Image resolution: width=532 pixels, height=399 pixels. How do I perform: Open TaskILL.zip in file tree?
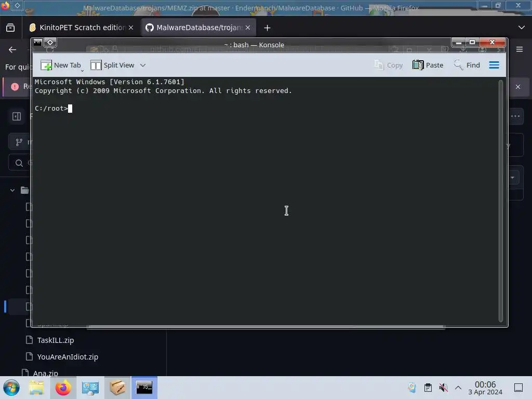tap(56, 340)
